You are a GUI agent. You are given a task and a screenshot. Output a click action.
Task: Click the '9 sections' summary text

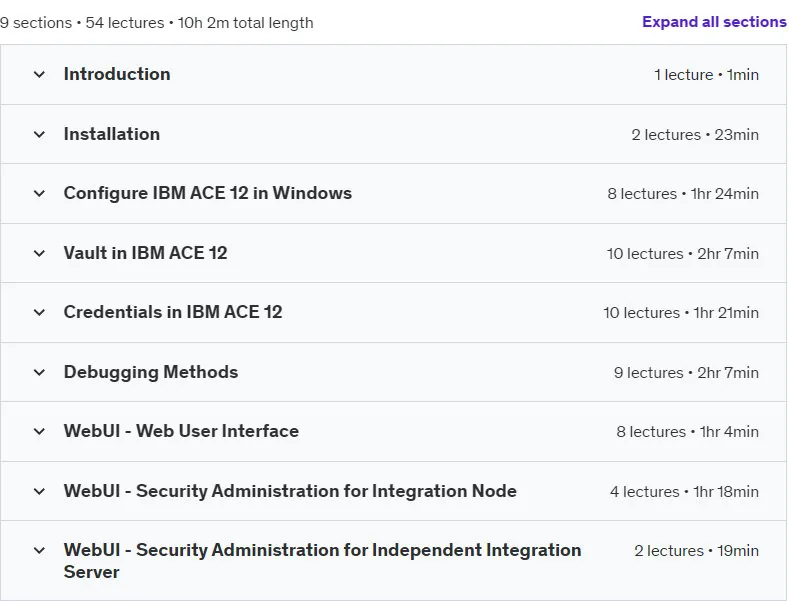pos(36,23)
